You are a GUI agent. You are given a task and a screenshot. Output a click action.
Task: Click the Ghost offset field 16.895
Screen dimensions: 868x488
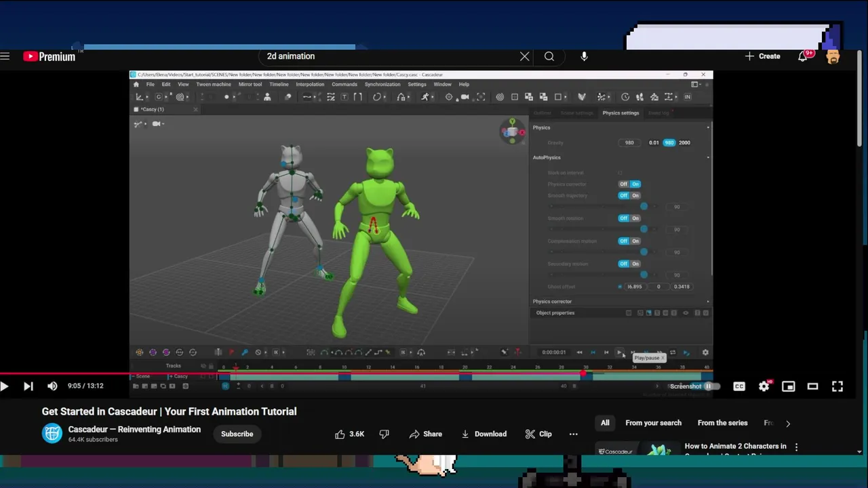[635, 287]
